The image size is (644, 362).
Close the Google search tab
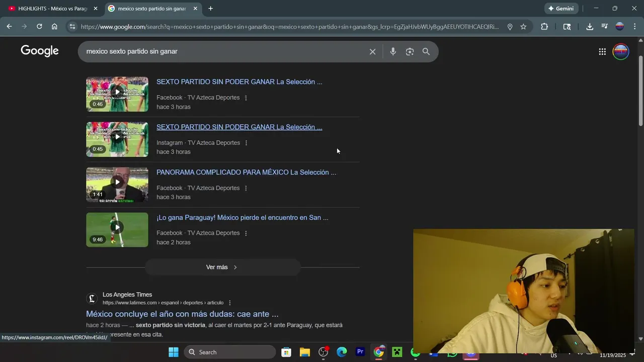click(195, 9)
